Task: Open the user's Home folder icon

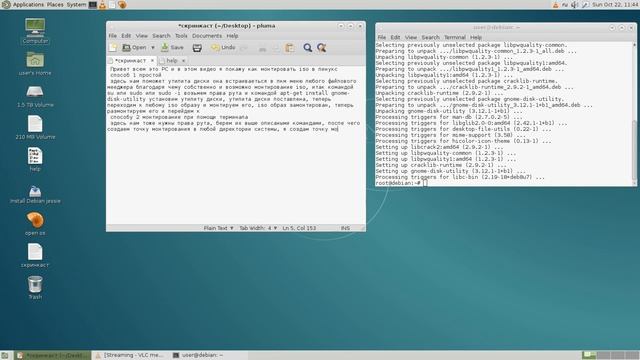Action: (35, 63)
